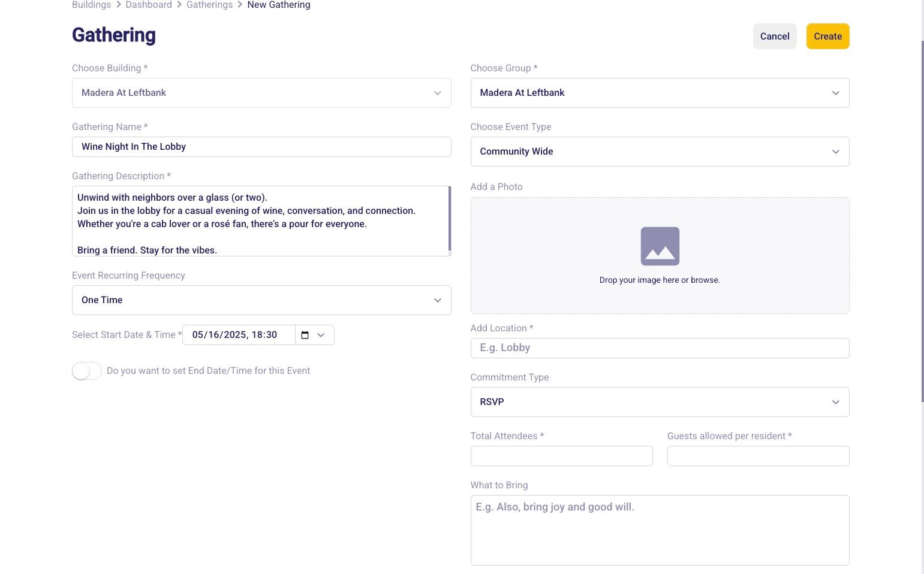
Task: Click the description textarea scrollbar
Action: (449, 219)
